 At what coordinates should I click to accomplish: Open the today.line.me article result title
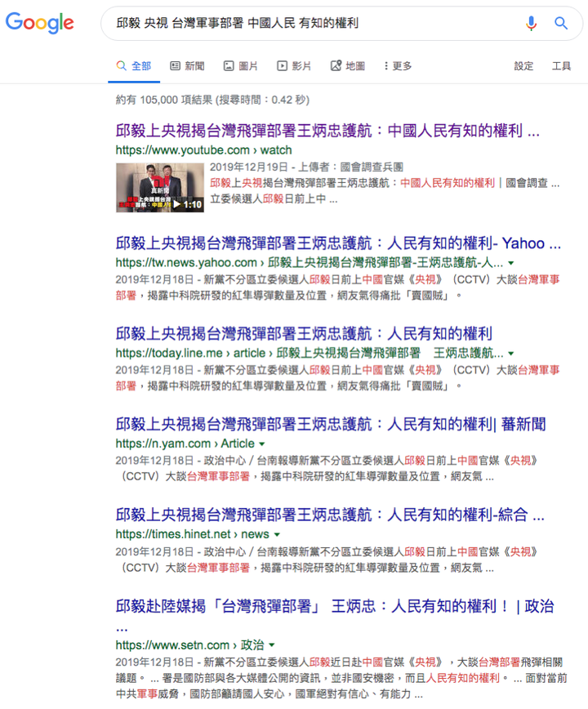pos(304,334)
